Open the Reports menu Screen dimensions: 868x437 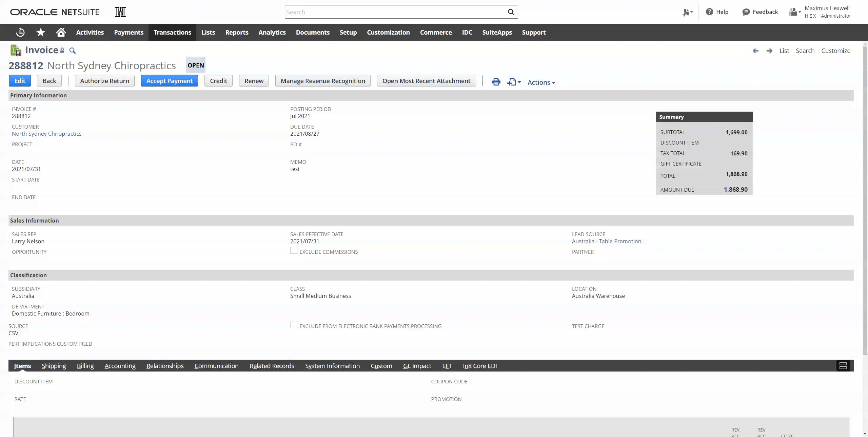coord(237,32)
